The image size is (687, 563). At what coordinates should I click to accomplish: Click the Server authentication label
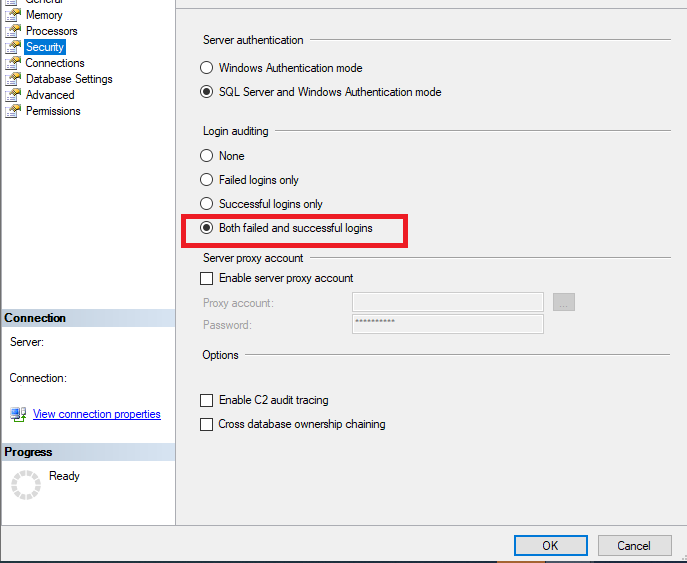coord(253,40)
